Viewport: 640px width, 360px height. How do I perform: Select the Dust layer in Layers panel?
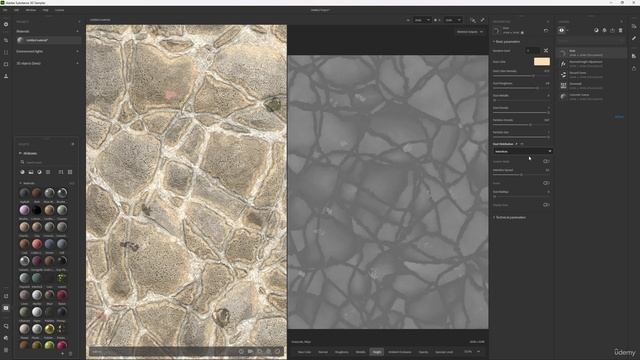click(592, 53)
